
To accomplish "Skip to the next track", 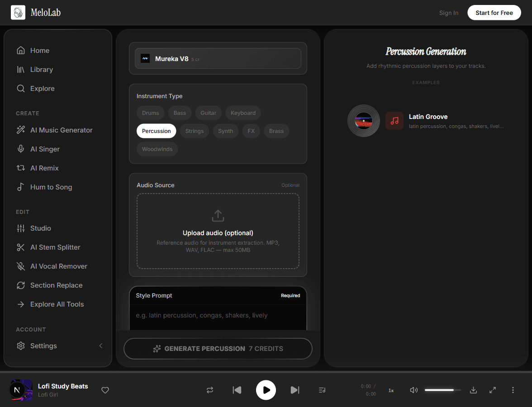I will (295, 390).
